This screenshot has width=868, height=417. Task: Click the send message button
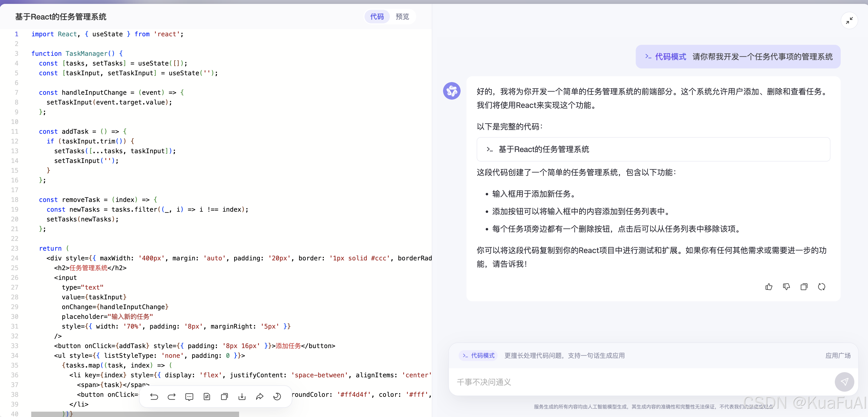pos(844,382)
